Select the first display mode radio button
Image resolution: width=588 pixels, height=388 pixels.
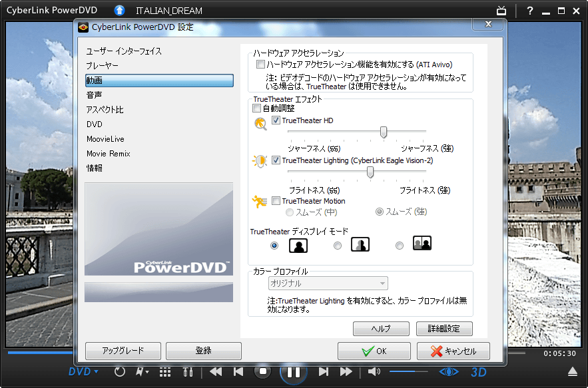click(x=274, y=246)
